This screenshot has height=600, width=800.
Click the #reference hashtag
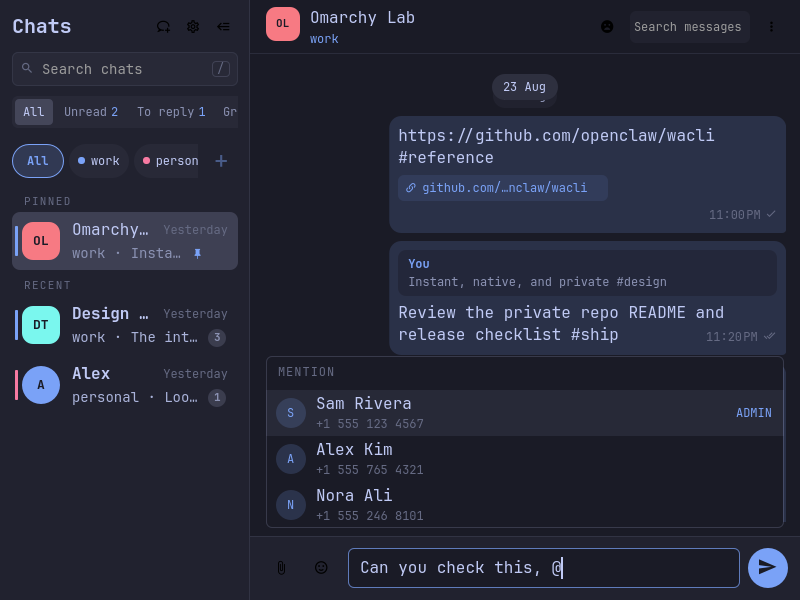click(446, 158)
